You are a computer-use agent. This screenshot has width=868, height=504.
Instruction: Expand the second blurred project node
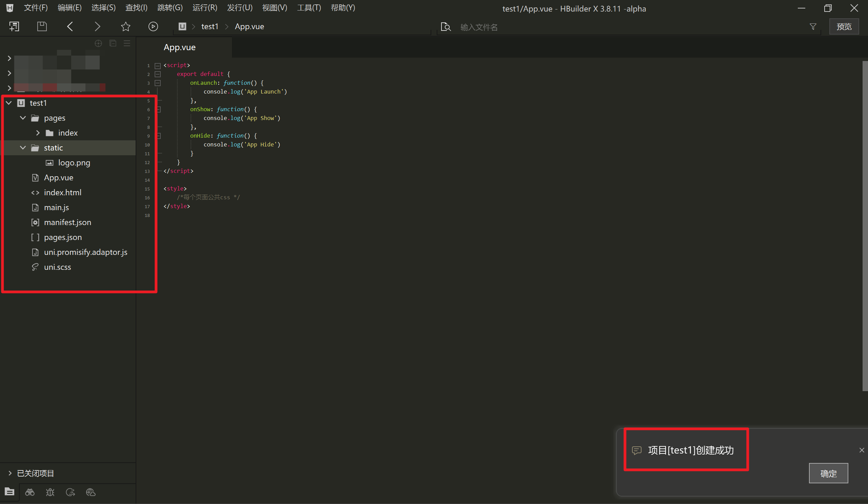tap(9, 73)
